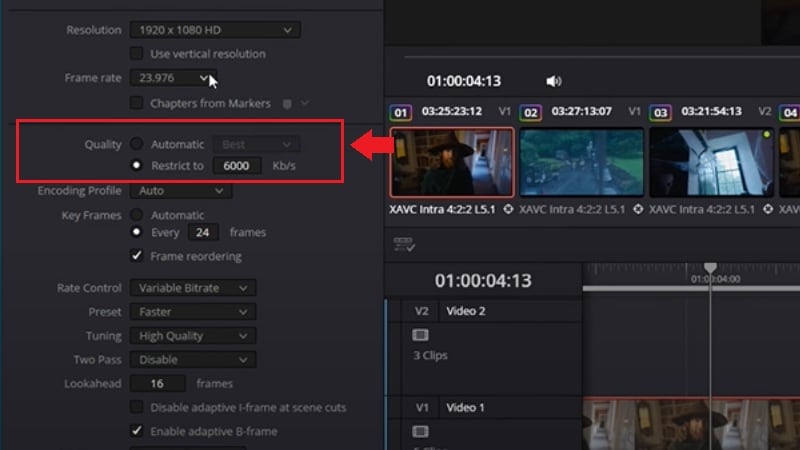Click the timeline timecode 01:00:04:13
This screenshot has width=800, height=450.
point(483,281)
